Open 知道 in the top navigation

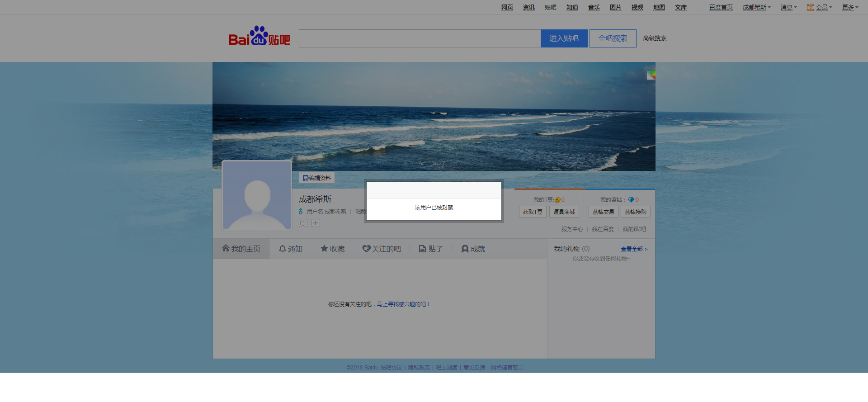point(572,7)
